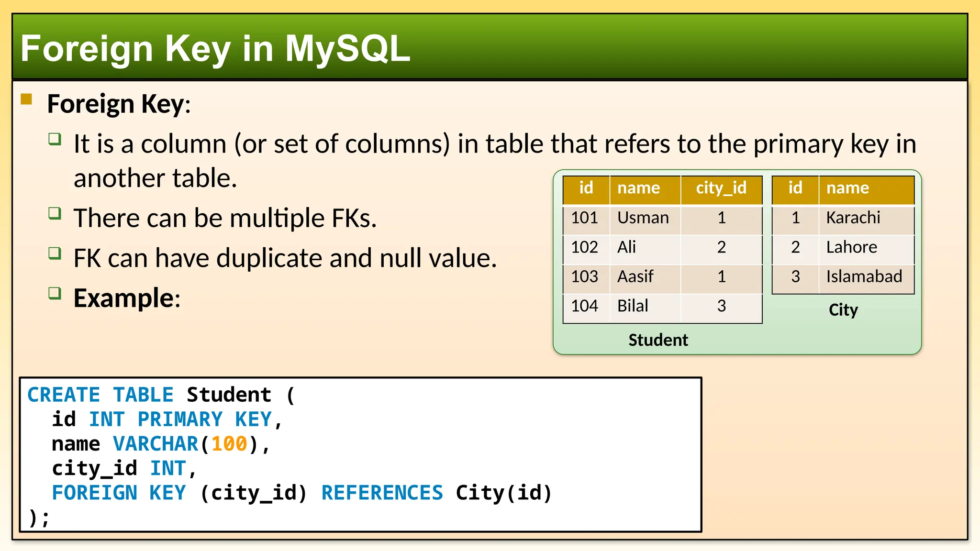Click the 'Example:' bullet text
Image resolution: width=980 pixels, height=551 pixels.
127,298
